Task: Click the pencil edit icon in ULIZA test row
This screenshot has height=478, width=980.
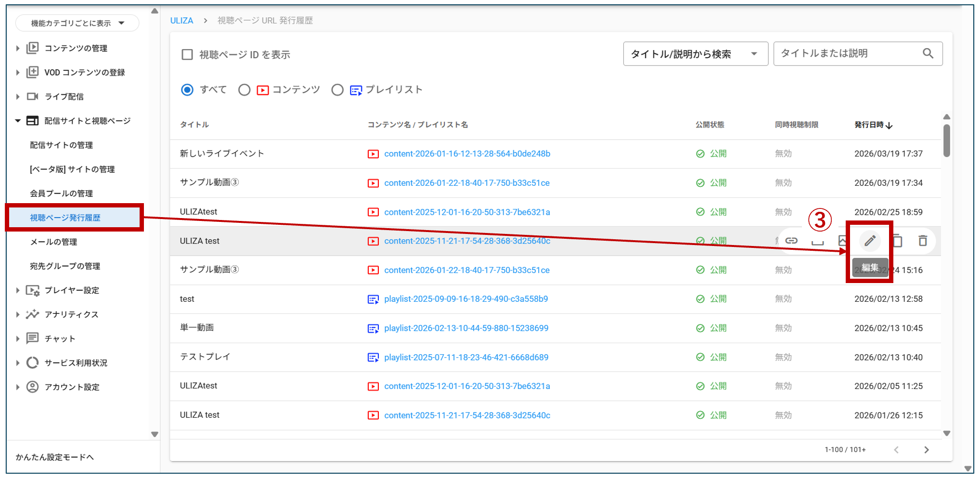Action: [x=869, y=241]
